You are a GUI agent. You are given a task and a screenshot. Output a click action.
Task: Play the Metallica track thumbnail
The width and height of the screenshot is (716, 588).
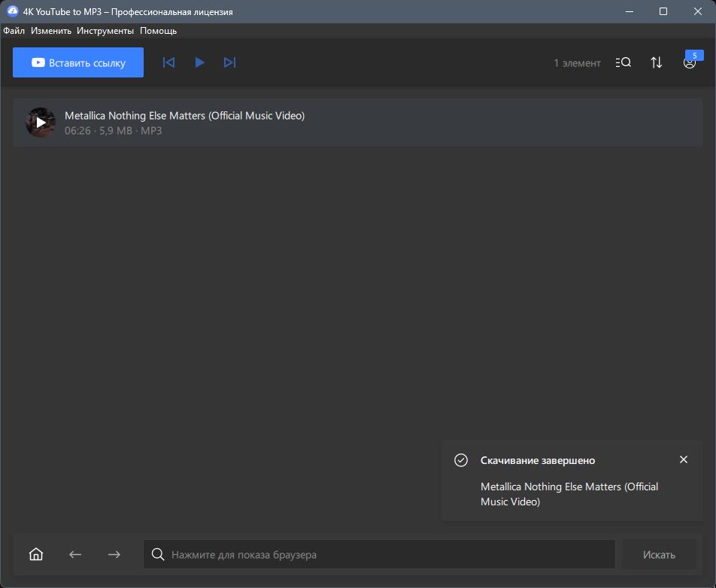(x=41, y=123)
